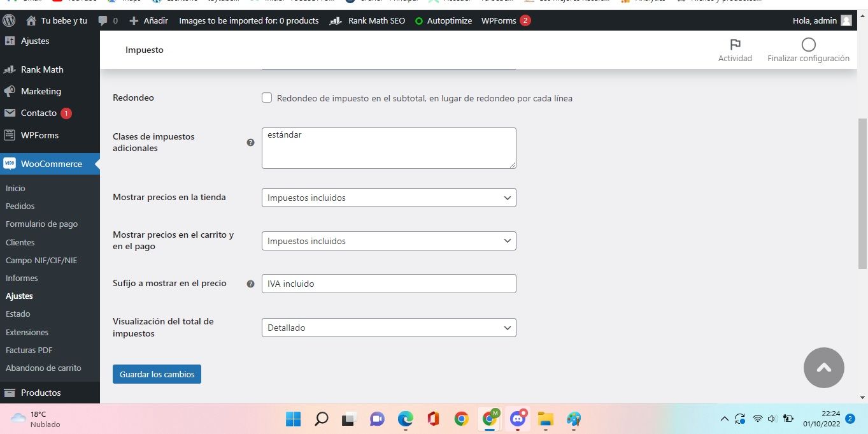Open the Chat camera icon on taskbar
The image size is (868, 434).
(377, 419)
